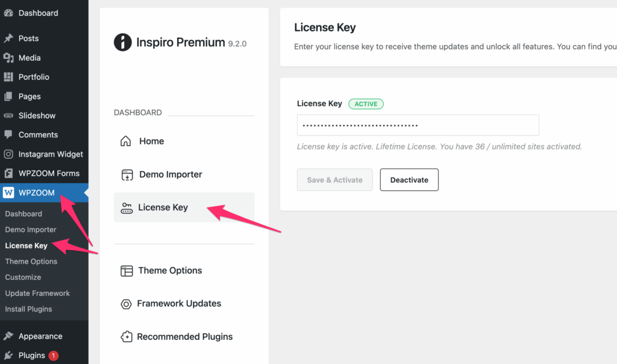This screenshot has width=617, height=364.
Task: Click the Recommended Plugins puzzle icon
Action: (x=127, y=337)
